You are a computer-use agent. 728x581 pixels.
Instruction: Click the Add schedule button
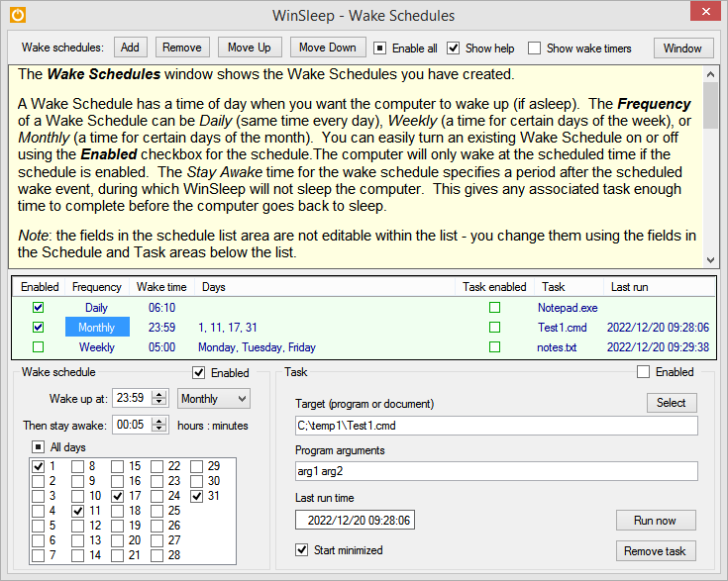(x=130, y=48)
